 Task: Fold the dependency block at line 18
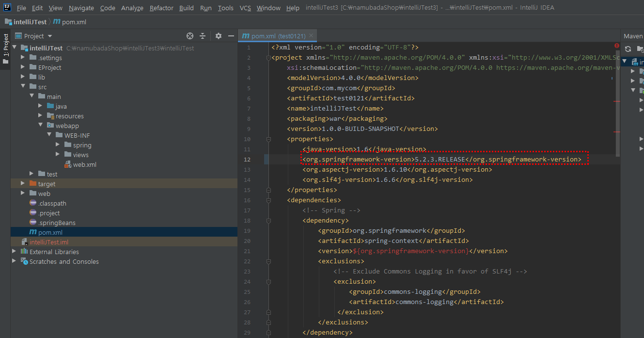point(268,221)
